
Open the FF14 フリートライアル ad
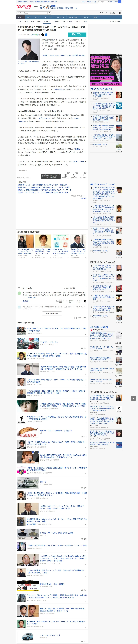49,342
